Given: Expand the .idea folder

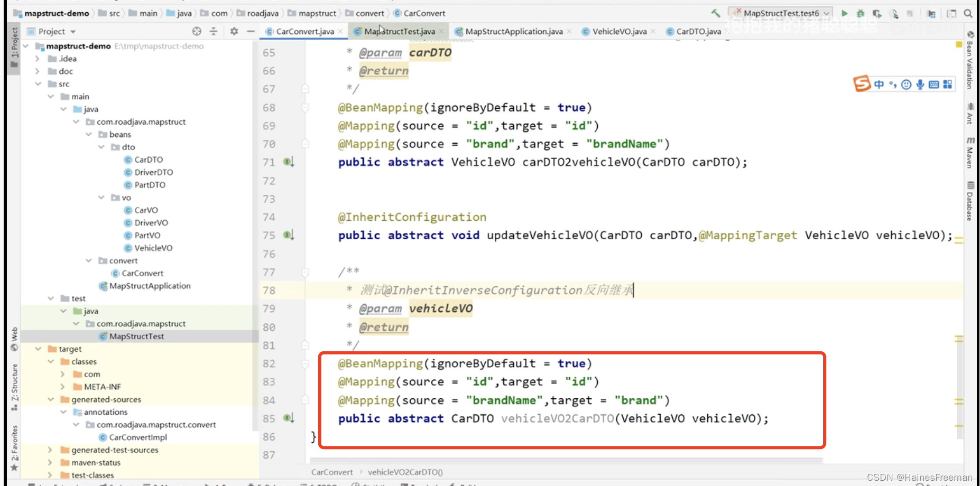Looking at the screenshot, I should click(38, 59).
